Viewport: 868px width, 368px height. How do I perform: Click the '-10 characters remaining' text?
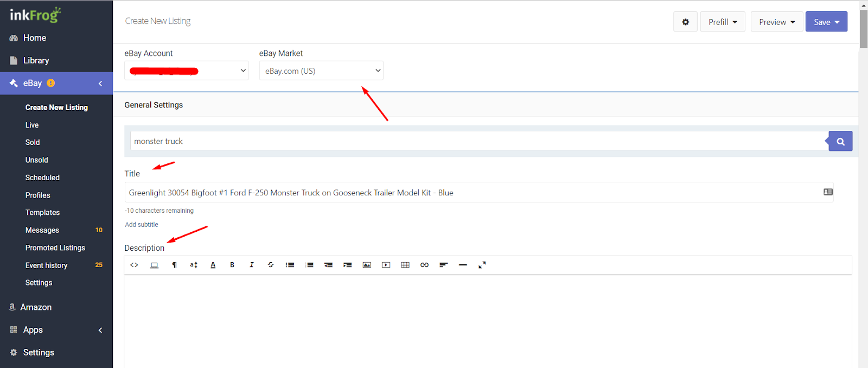tap(159, 211)
